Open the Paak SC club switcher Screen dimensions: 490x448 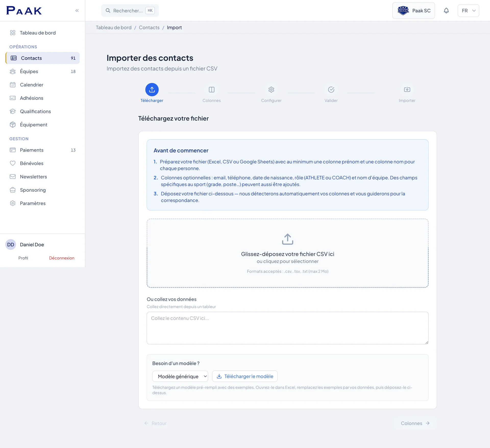click(413, 10)
